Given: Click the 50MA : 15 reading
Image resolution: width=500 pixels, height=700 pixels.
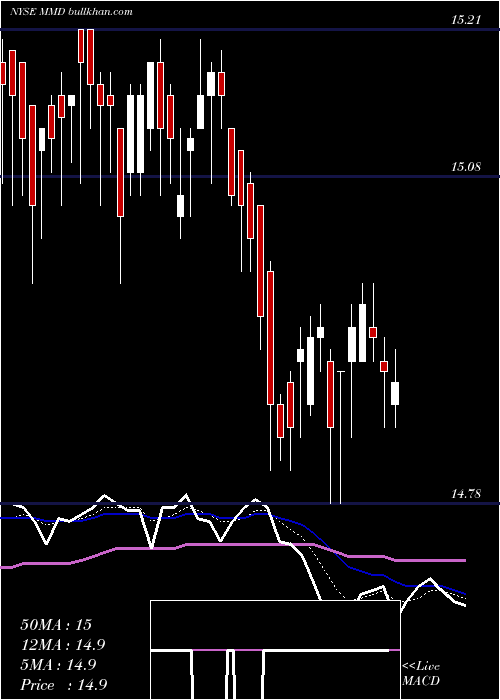Looking at the screenshot, I should (56, 625).
